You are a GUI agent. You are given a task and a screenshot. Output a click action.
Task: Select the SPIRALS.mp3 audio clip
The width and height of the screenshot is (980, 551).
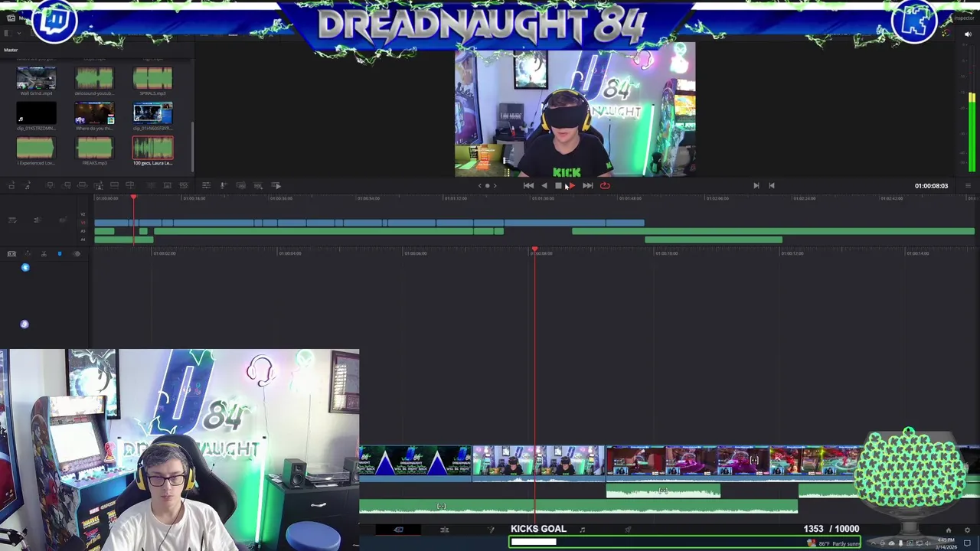click(x=152, y=78)
